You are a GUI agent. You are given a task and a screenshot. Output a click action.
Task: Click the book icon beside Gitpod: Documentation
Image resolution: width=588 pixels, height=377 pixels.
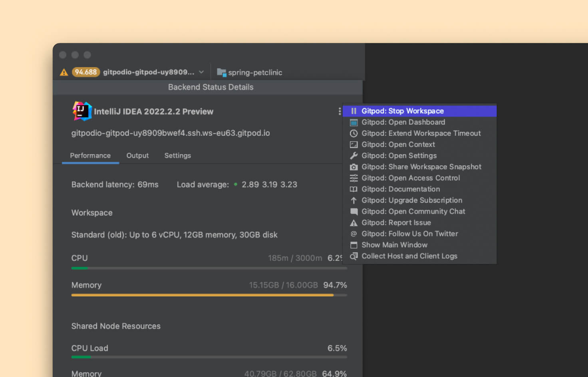pyautogui.click(x=354, y=189)
